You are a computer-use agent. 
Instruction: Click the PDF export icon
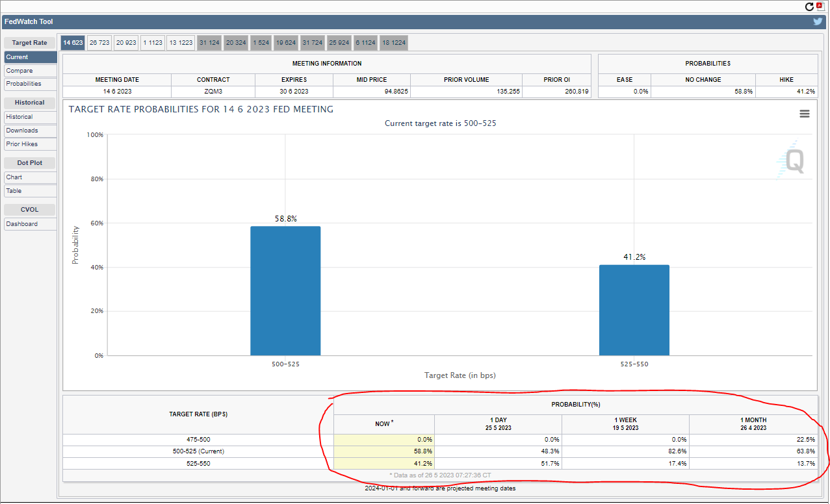click(x=820, y=6)
